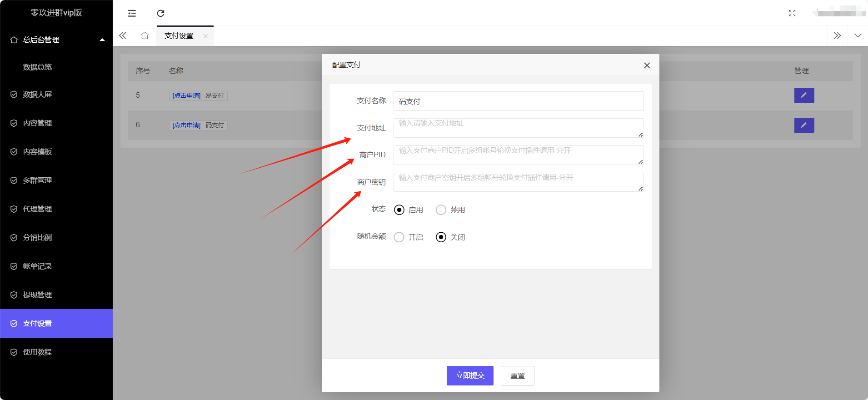Image resolution: width=868 pixels, height=400 pixels.
Task: Select 支付设置 in the sidebar
Action: point(56,323)
